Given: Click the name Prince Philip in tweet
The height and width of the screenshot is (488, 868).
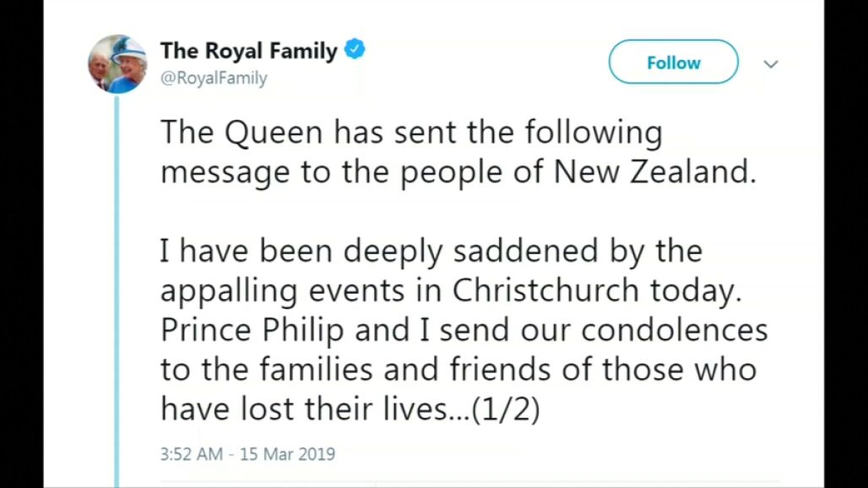Looking at the screenshot, I should point(252,329).
